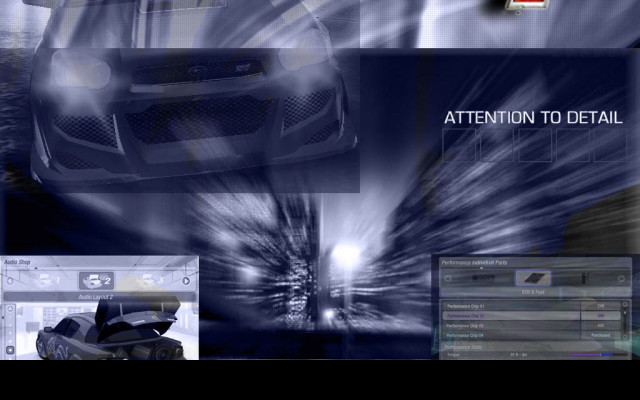This screenshot has width=640, height=400.
Task: Click the chip list scrollbar track
Action: pos(625,321)
